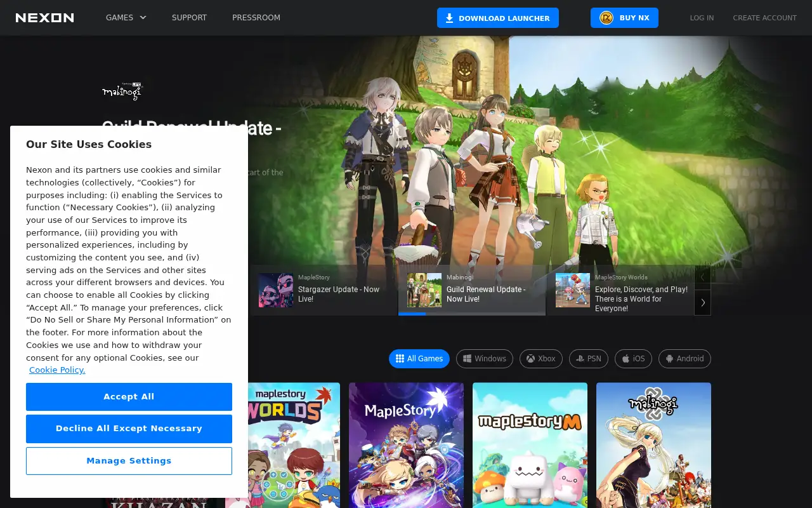812x508 pixels.
Task: Open the Pressroom page
Action: tap(256, 18)
